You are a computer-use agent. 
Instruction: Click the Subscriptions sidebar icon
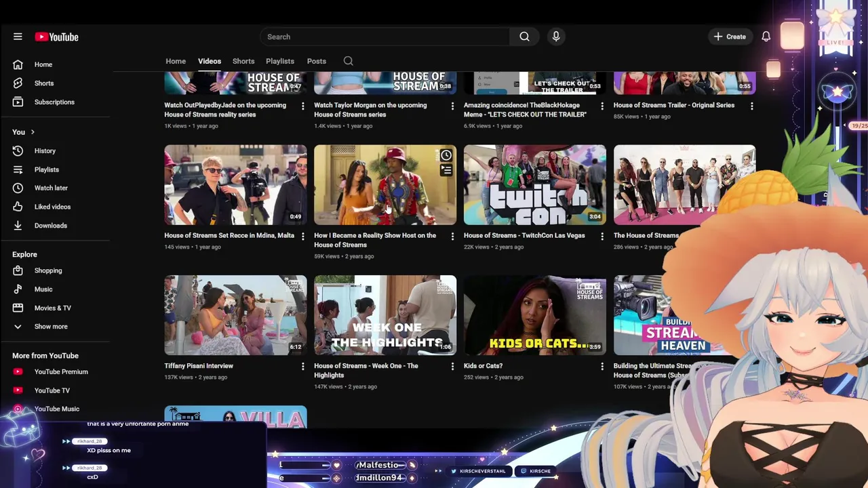(x=18, y=102)
